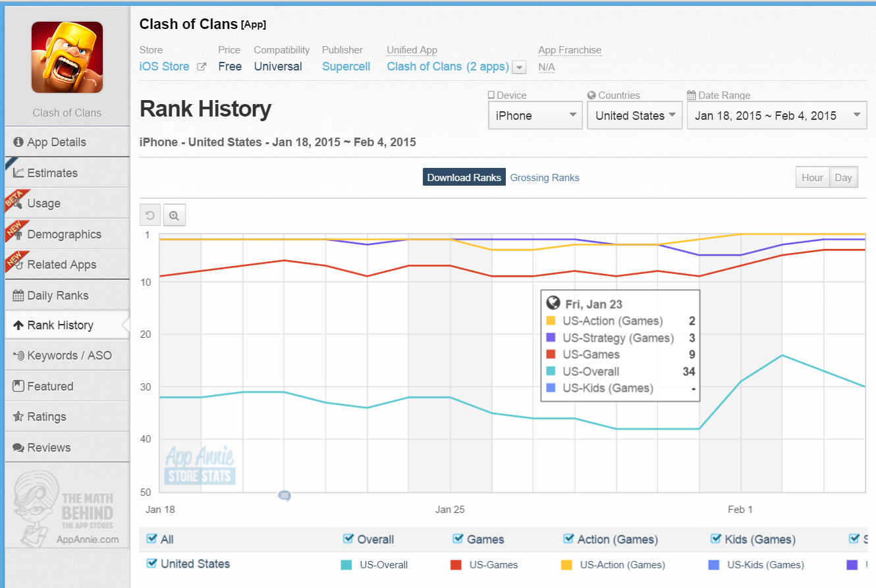Click the US-Action (Games) legend label
876x588 pixels.
pyautogui.click(x=622, y=565)
